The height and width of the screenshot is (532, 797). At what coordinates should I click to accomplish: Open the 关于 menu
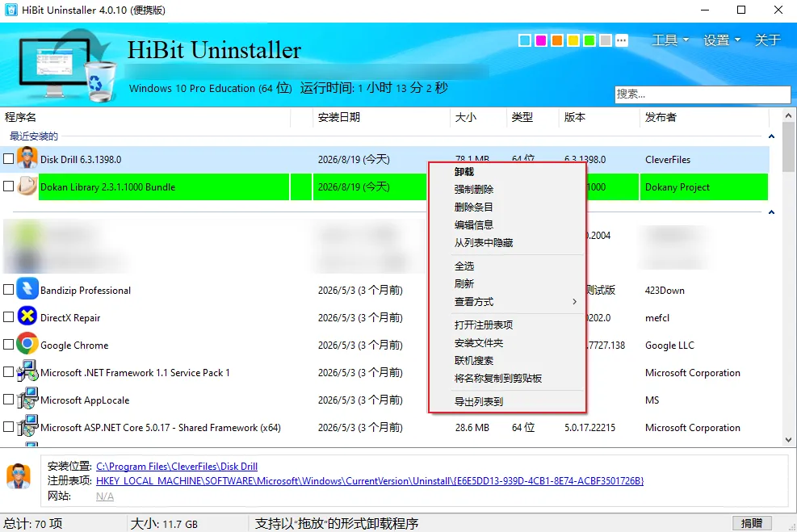pos(767,40)
